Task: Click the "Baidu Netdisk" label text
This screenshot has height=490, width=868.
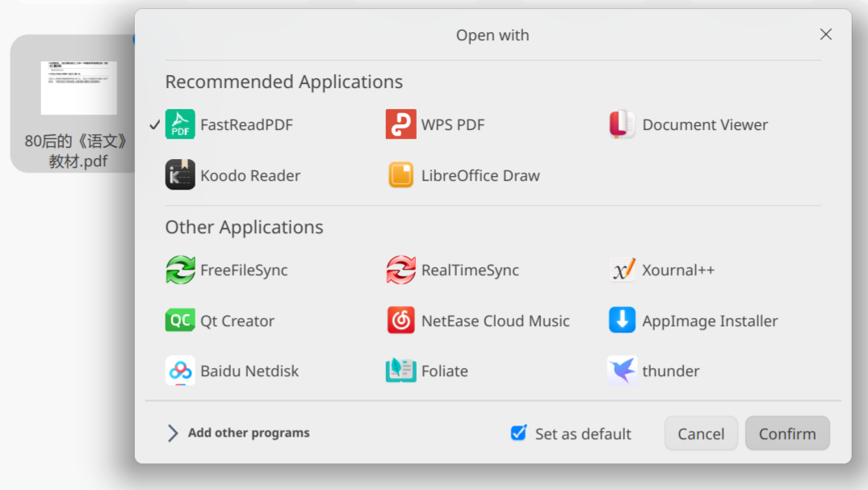Action: (249, 371)
